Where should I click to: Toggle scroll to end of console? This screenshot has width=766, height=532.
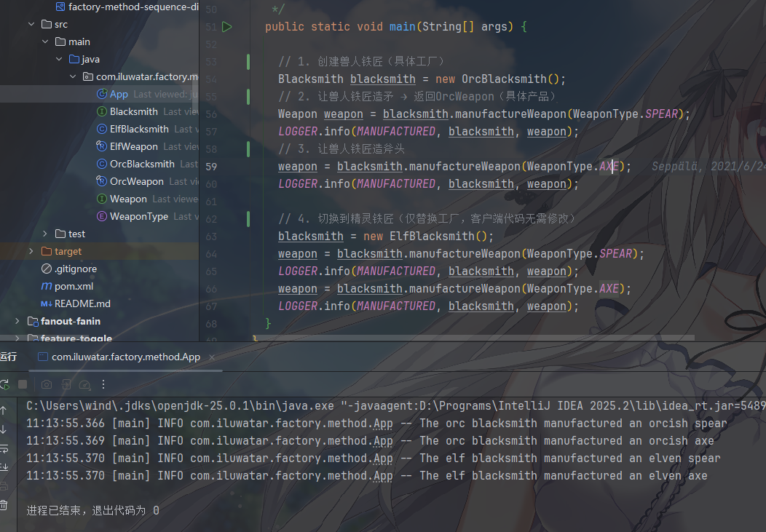(4, 467)
